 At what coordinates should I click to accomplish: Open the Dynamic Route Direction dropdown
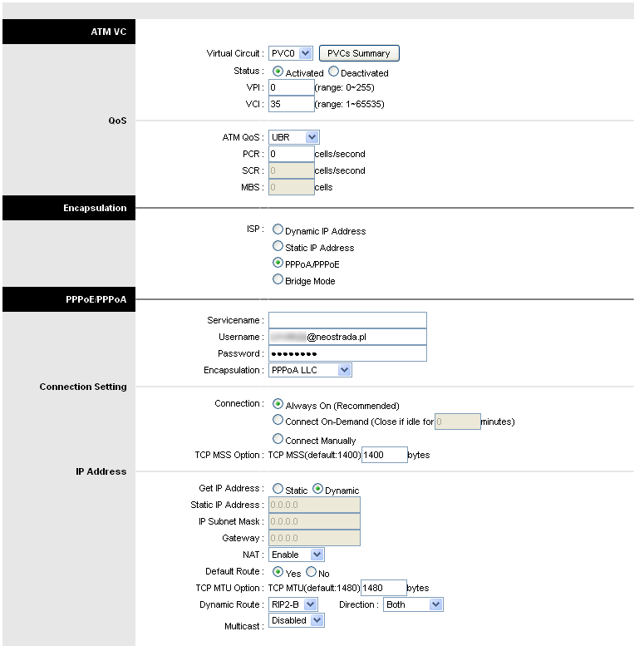[x=413, y=604]
